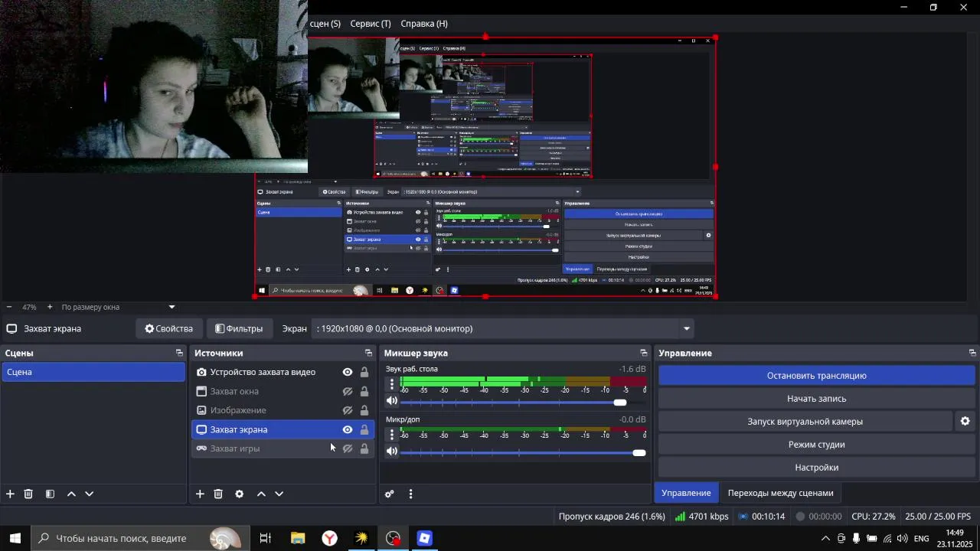This screenshot has width=980, height=551.
Task: Pop out the Источники dock panel
Action: (x=368, y=353)
